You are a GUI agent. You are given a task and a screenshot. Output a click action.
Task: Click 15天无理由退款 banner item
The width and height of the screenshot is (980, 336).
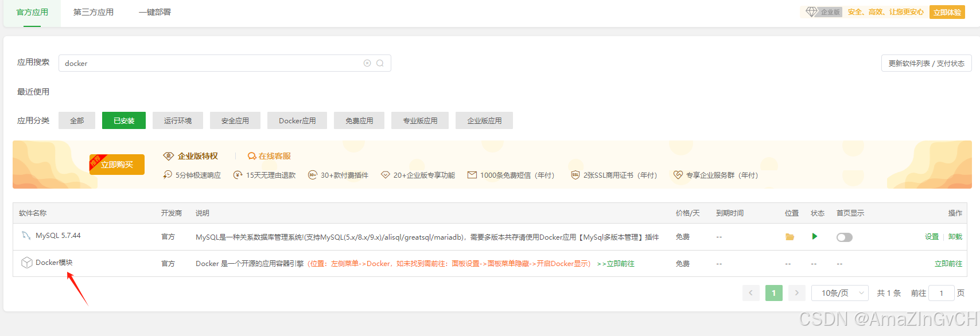pyautogui.click(x=265, y=175)
